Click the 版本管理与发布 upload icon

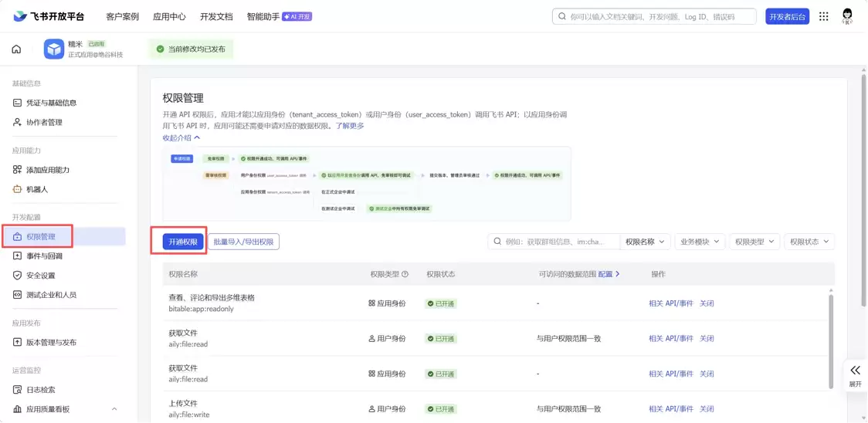pos(17,342)
